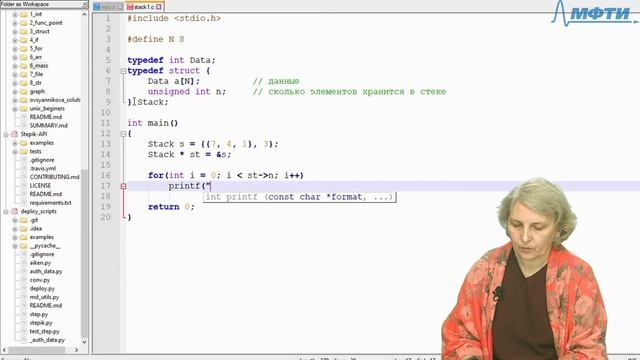Click the workspace horizontal scroll-left arrow
The image size is (640, 360).
click(x=4, y=350)
